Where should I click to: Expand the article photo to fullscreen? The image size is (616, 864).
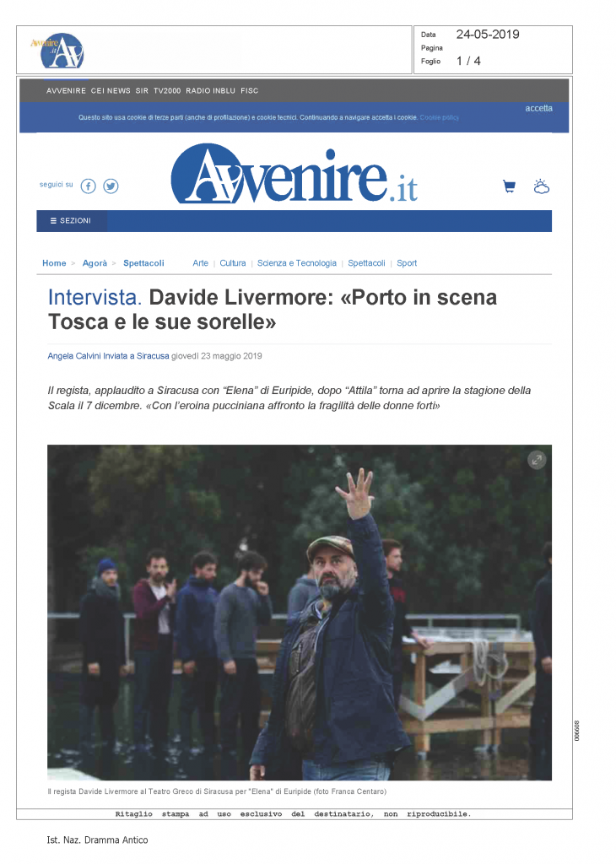(537, 460)
